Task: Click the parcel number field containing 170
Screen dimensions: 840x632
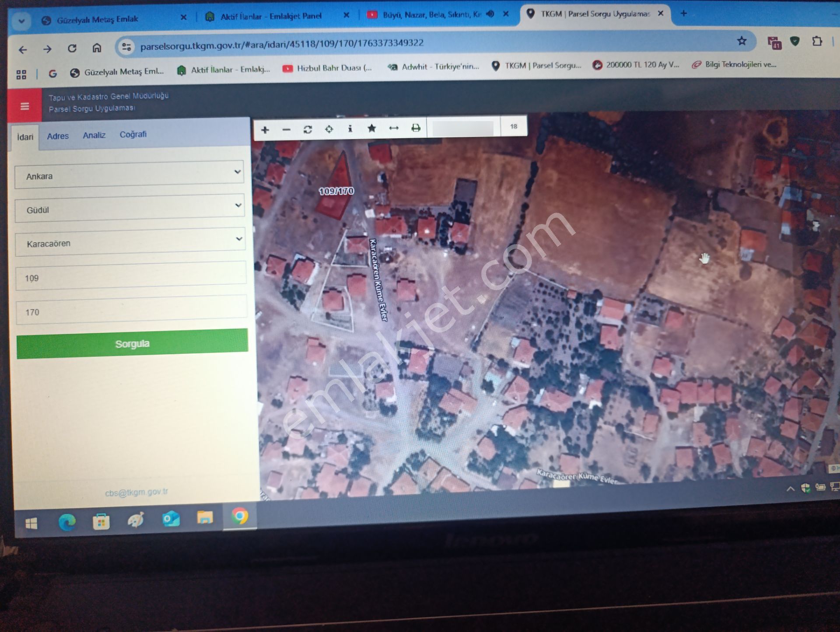Action: coord(131,311)
